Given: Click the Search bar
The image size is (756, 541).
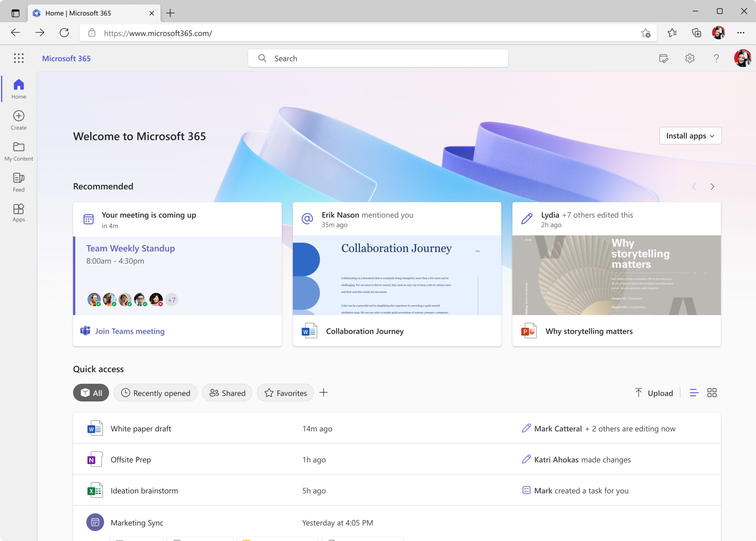Looking at the screenshot, I should pyautogui.click(x=377, y=58).
